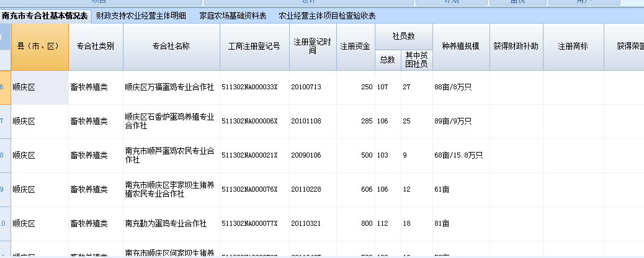Select the 县（市、区） column header
The width and height of the screenshot is (644, 258).
(40, 47)
